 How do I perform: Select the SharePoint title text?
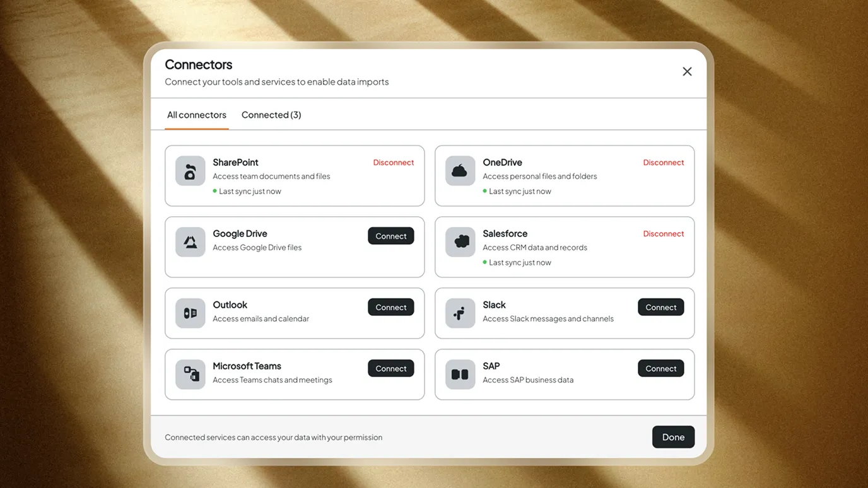[235, 163]
